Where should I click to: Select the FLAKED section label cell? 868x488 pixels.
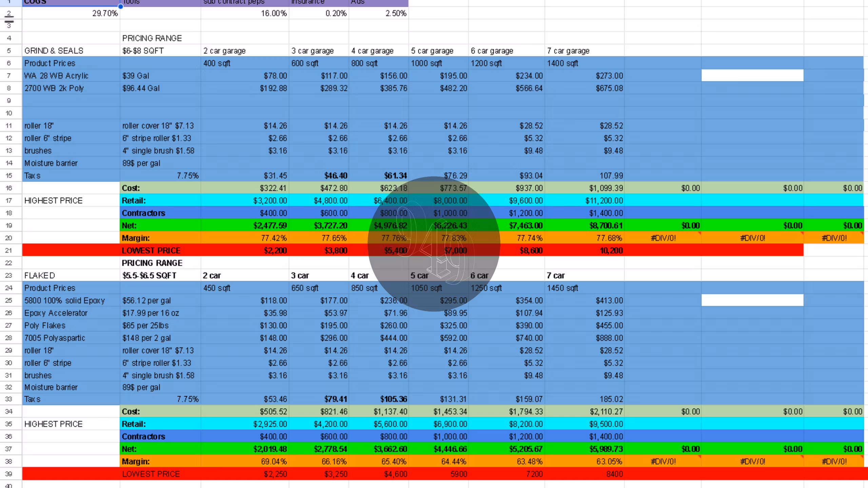pyautogui.click(x=71, y=276)
